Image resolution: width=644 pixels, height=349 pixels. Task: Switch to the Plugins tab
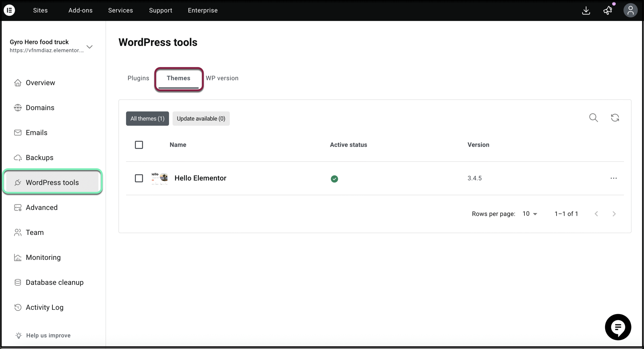point(138,78)
